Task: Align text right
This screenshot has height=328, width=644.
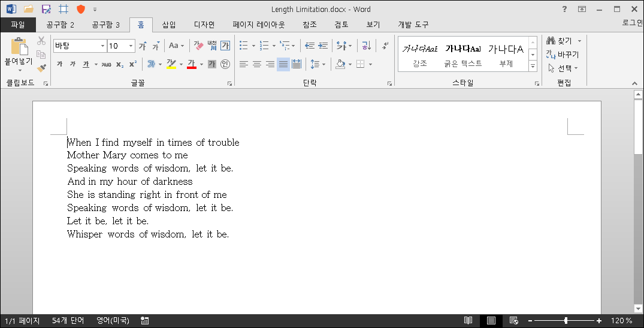Action: (x=270, y=64)
